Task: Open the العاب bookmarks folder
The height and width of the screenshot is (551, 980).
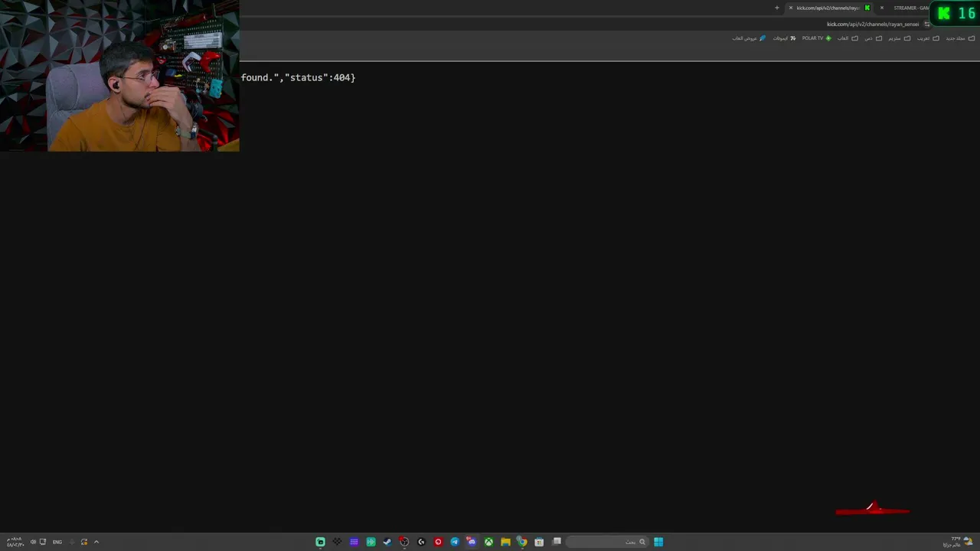Action: 848,38
